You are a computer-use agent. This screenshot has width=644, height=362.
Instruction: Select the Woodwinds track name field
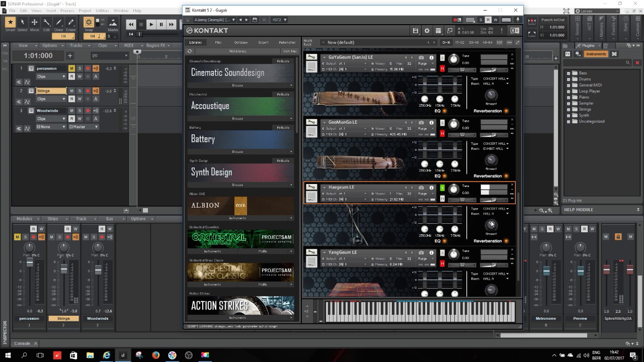(x=51, y=111)
